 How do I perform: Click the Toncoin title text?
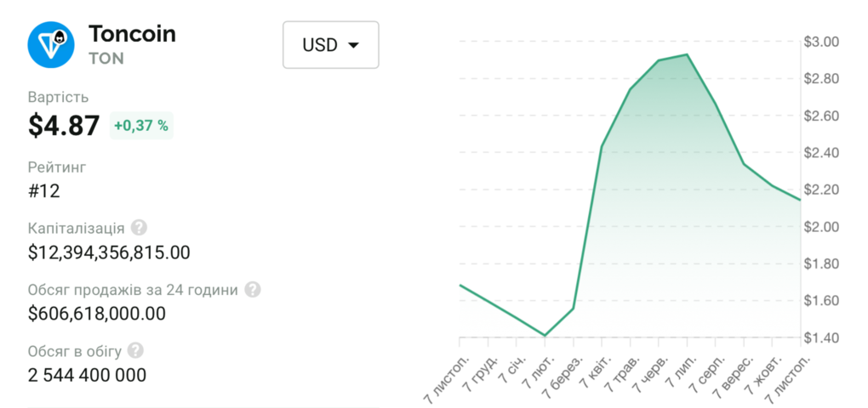click(132, 34)
